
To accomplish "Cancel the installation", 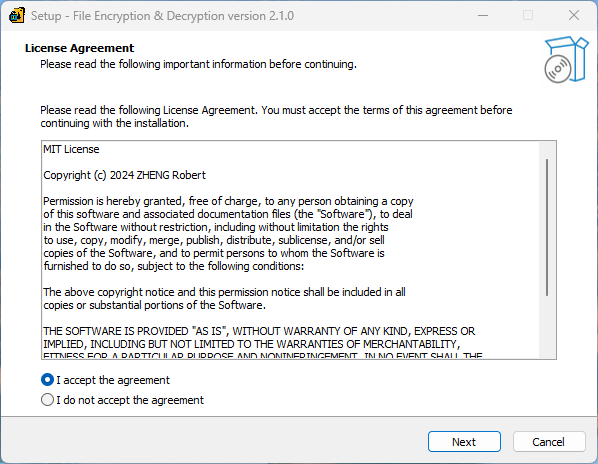I will pyautogui.click(x=549, y=442).
